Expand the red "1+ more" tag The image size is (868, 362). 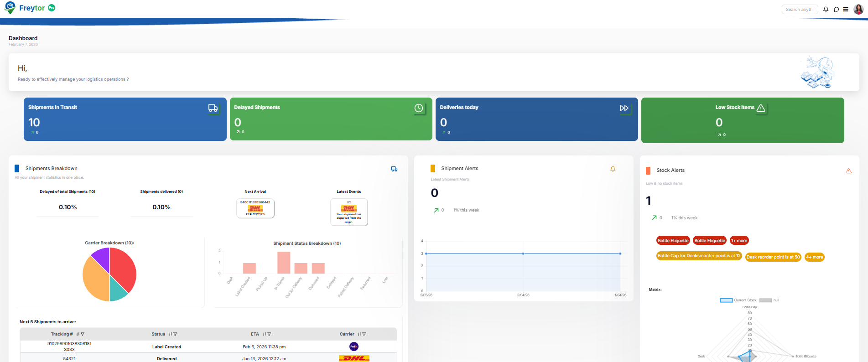click(x=739, y=241)
